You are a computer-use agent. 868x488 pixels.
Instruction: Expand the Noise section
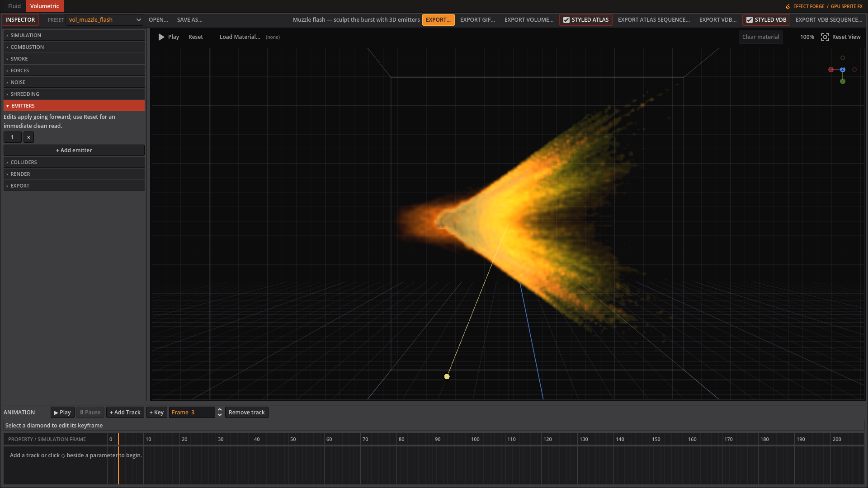[x=74, y=82]
